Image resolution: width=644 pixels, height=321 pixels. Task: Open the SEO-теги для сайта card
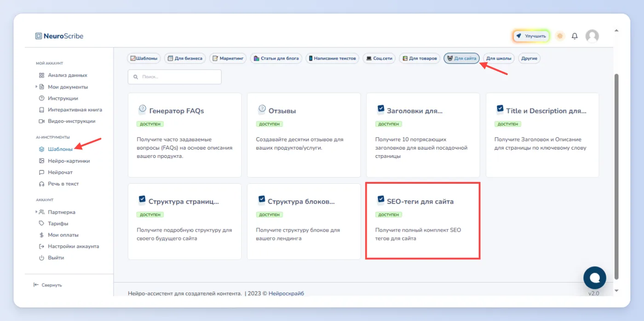pyautogui.click(x=423, y=221)
